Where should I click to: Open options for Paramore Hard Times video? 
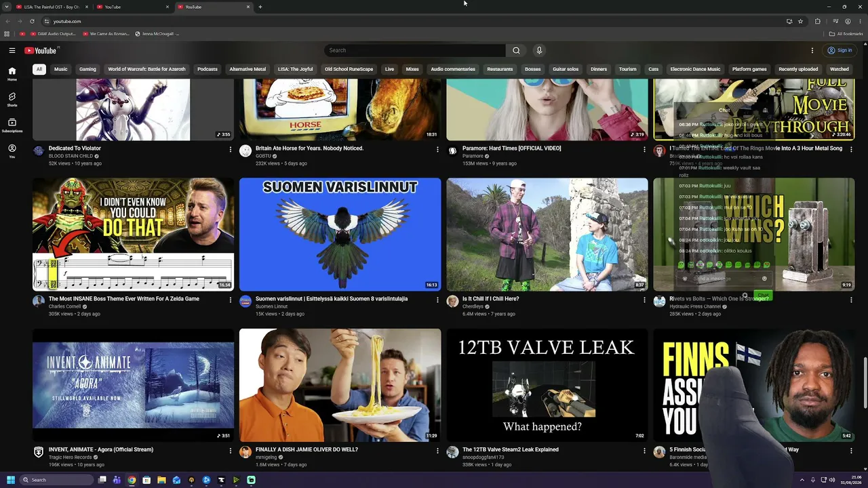(x=644, y=149)
